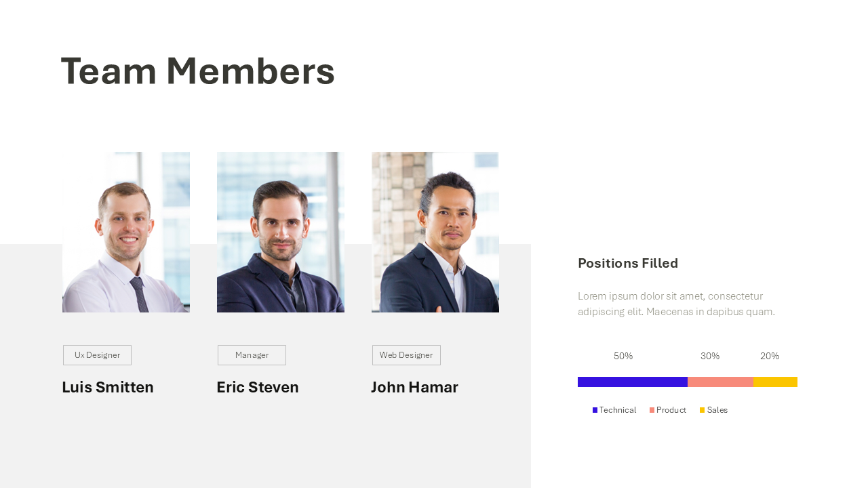Viewport: 868px width, 488px height.
Task: Select the salmon Product bar segment
Action: click(720, 382)
